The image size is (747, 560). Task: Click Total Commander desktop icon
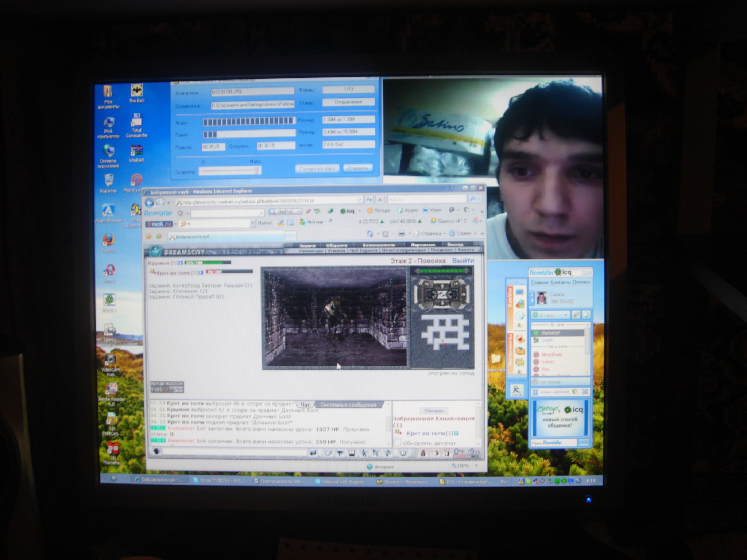[x=136, y=125]
